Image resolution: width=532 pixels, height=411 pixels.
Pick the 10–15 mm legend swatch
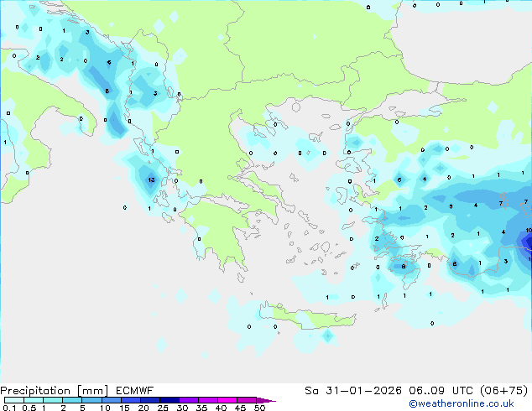tap(111, 400)
